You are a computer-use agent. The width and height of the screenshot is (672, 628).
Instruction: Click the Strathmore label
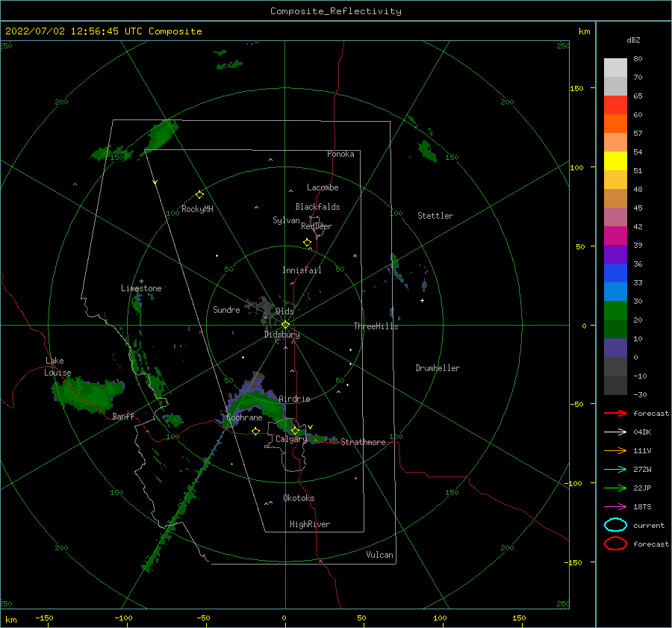(363, 442)
